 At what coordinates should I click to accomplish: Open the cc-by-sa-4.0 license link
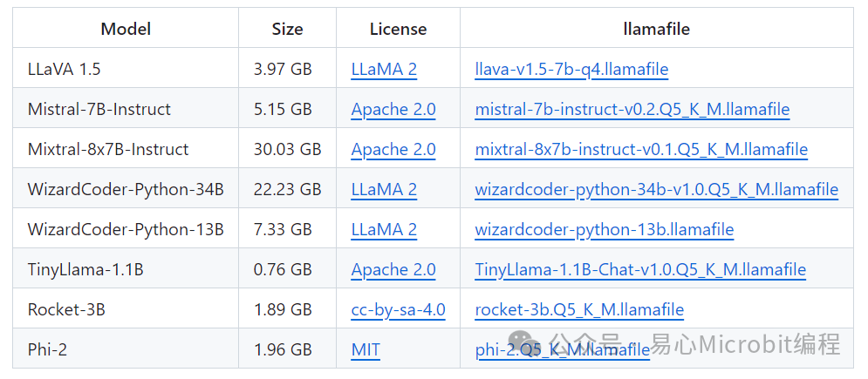(399, 309)
